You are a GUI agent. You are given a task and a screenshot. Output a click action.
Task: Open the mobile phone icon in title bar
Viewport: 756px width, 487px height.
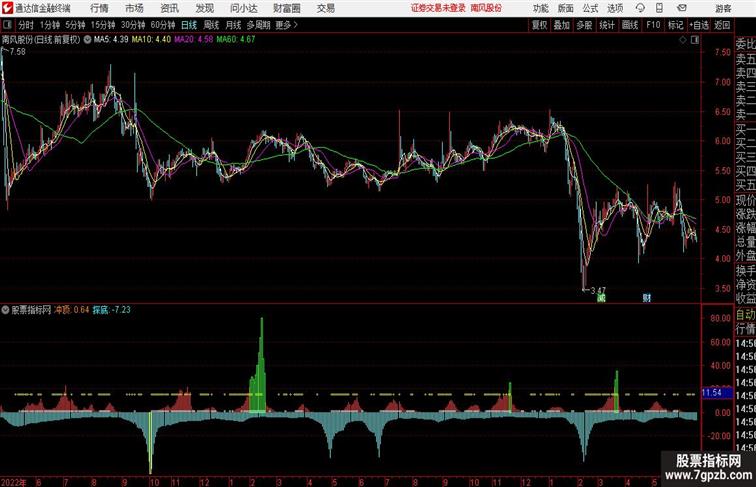tap(659, 8)
